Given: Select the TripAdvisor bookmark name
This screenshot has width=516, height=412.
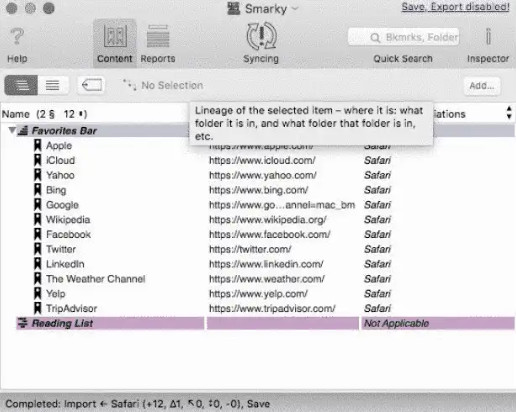Looking at the screenshot, I should pos(71,308).
